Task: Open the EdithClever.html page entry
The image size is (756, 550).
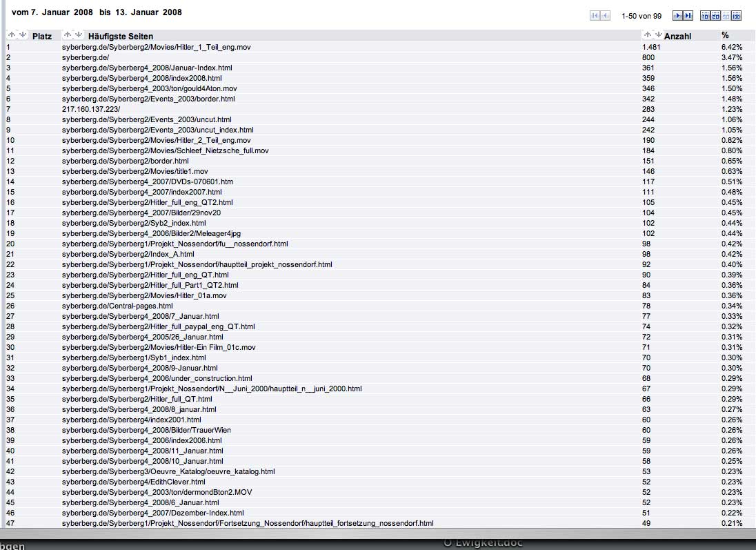Action: click(x=133, y=482)
